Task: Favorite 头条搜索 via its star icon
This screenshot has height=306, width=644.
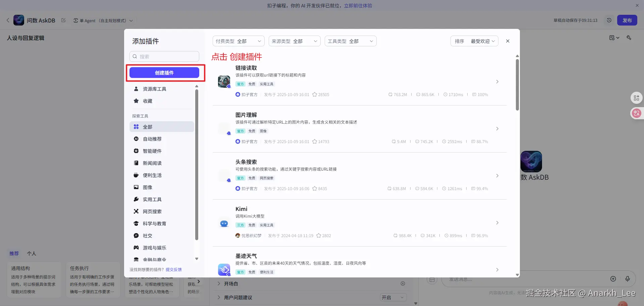Action: coord(315,189)
